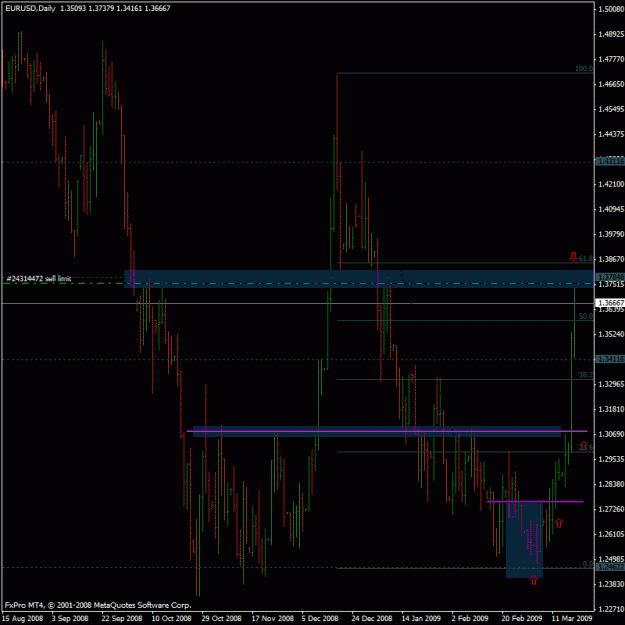Click the highlighted 1.24622 price tag
This screenshot has height=625, width=625.
(x=610, y=567)
